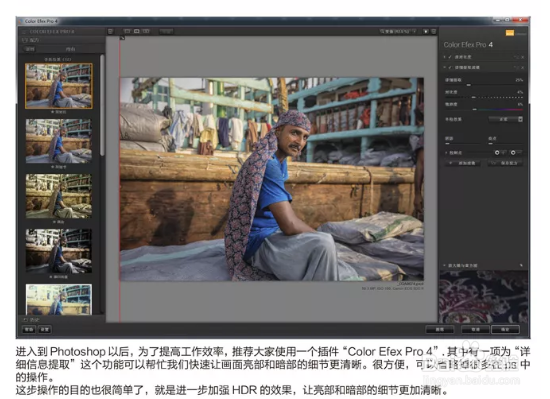The width and height of the screenshot is (550, 399).
Task: Click the 取消 cancel button
Action: [475, 329]
